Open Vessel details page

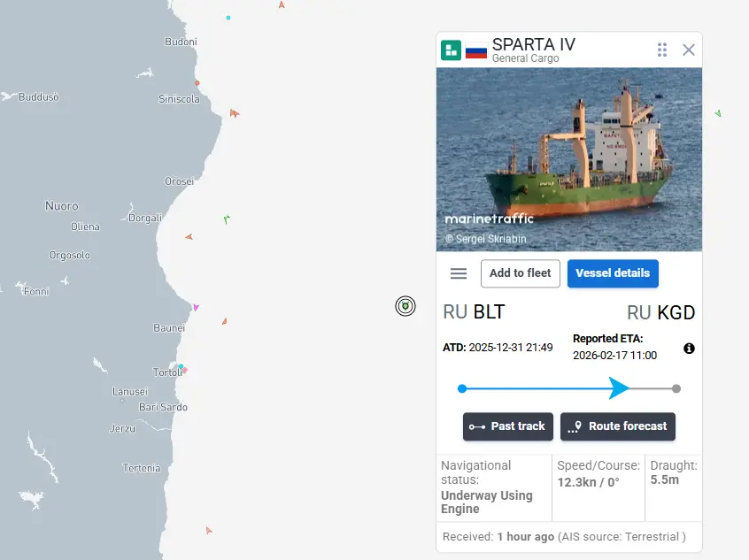point(613,273)
